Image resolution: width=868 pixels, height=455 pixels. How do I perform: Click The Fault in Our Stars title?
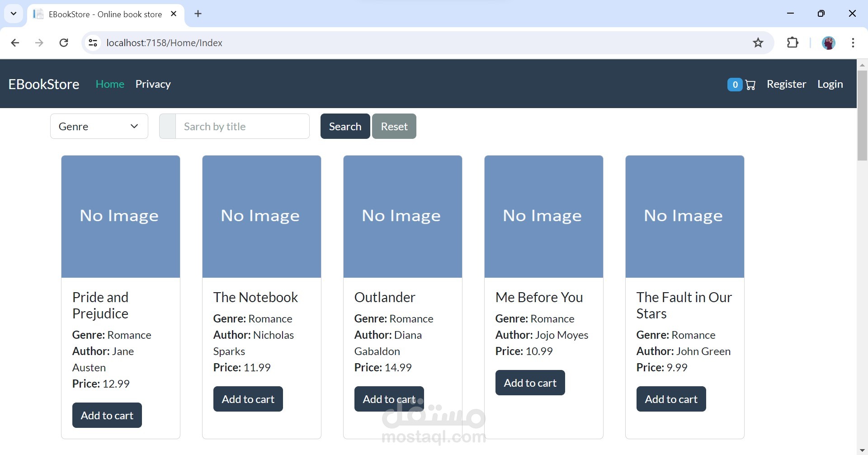(684, 305)
